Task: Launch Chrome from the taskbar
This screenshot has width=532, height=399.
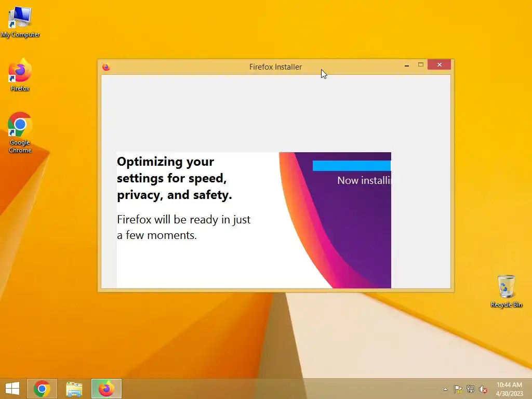Action: click(42, 389)
